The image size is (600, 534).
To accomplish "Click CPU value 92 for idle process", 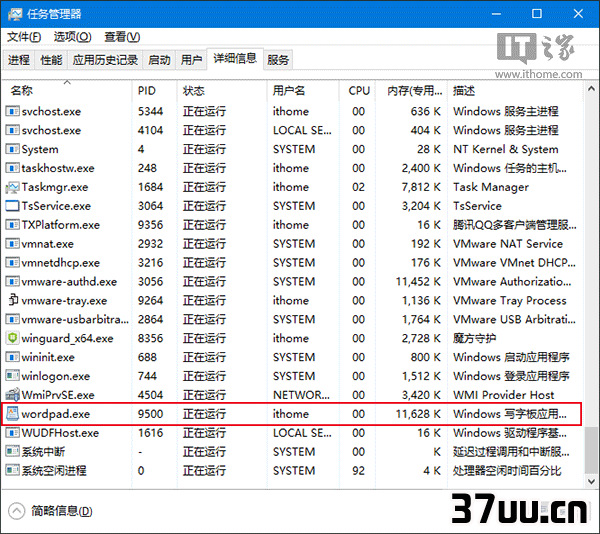I will pyautogui.click(x=359, y=471).
